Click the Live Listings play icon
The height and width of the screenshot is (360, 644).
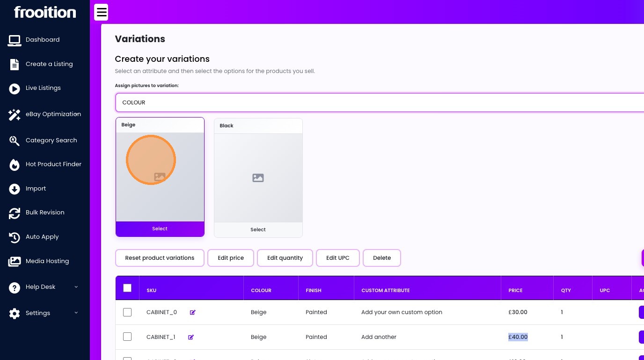(x=15, y=88)
